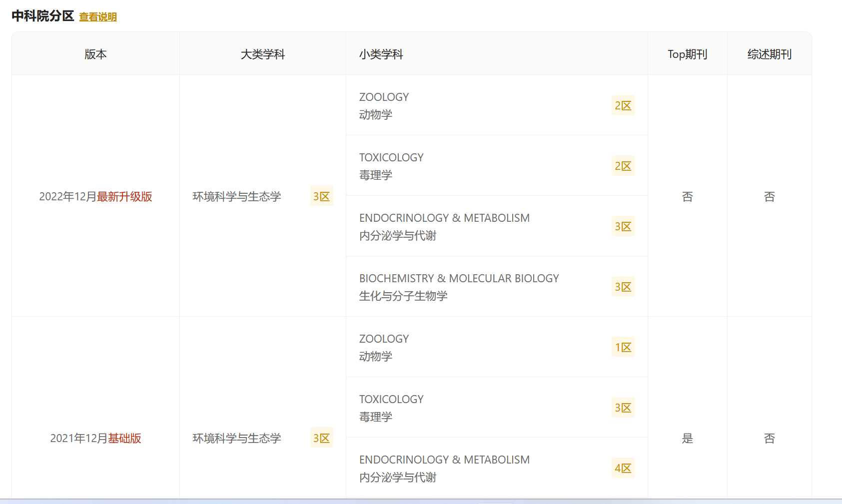
Task: Select the 综述期刊 column header
Action: [x=770, y=54]
